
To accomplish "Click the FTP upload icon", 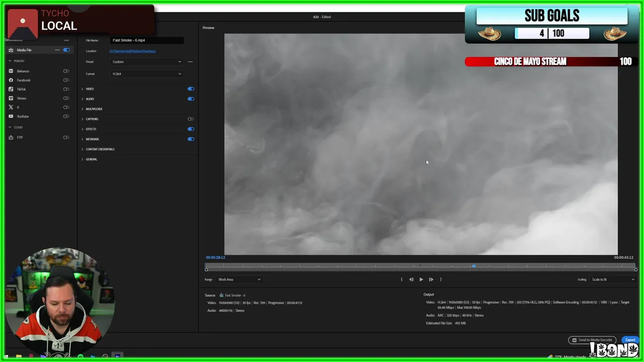I will click(x=11, y=137).
